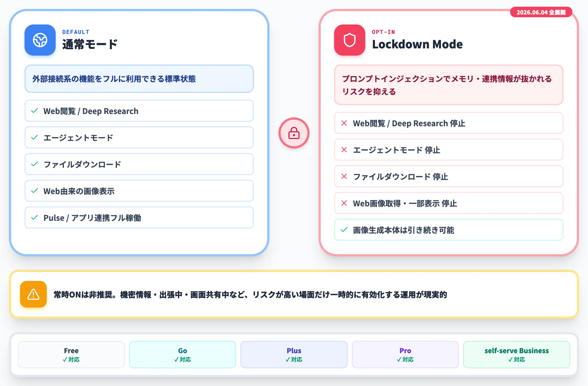Click X mark beside Web閲覧 / Deep Research 停止

tap(344, 123)
